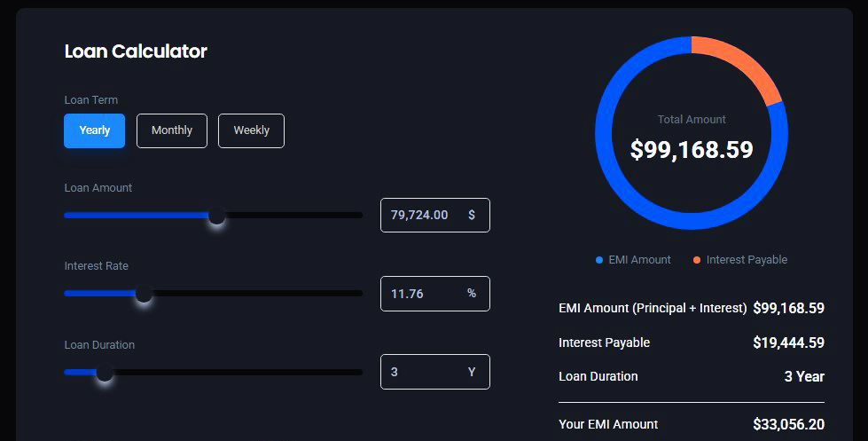Click the Loan Amount input field
This screenshot has width=868, height=441.
click(420, 215)
